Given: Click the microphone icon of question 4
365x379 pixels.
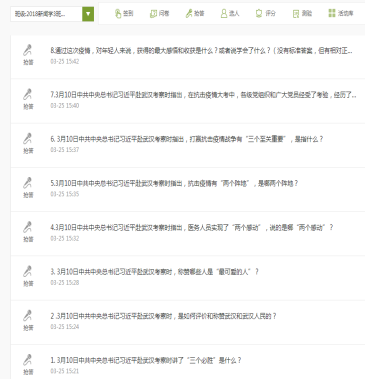Looking at the screenshot, I should [28, 227].
